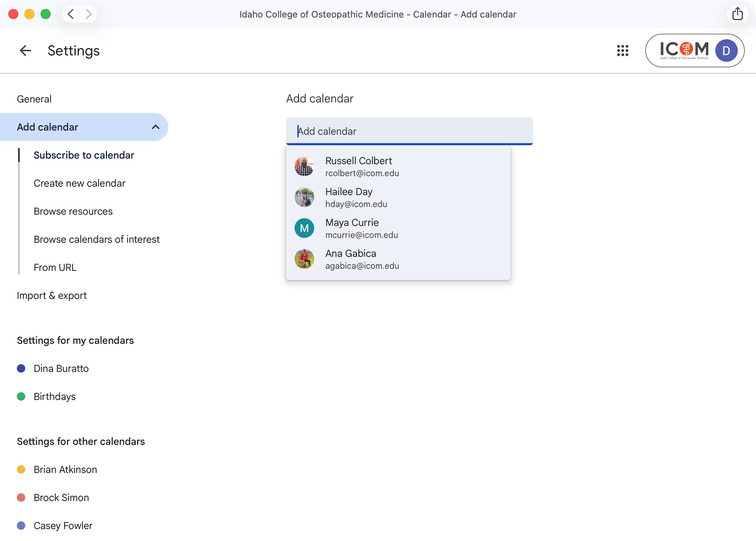Click Maya Currie's avatar initial
Viewport: 756px width, 541px height.
(304, 228)
